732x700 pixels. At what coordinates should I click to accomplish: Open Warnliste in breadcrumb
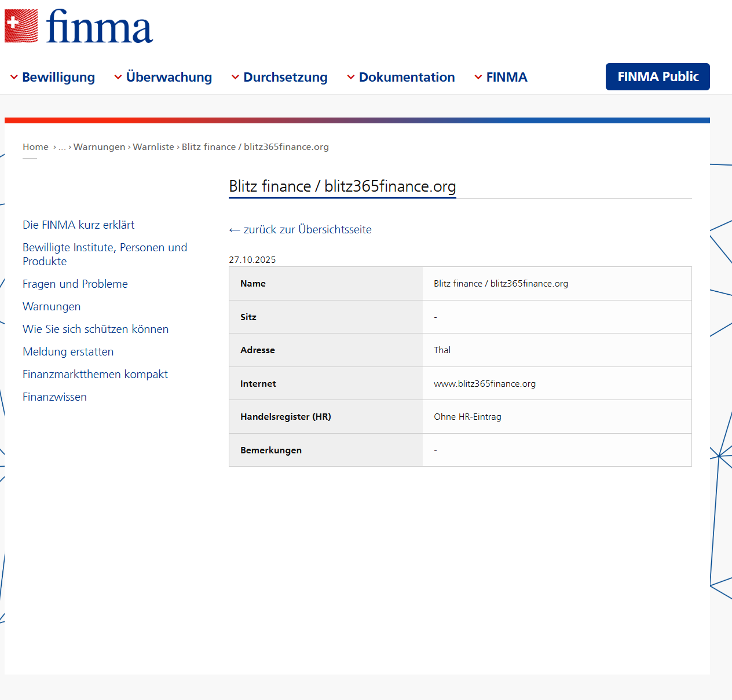153,147
